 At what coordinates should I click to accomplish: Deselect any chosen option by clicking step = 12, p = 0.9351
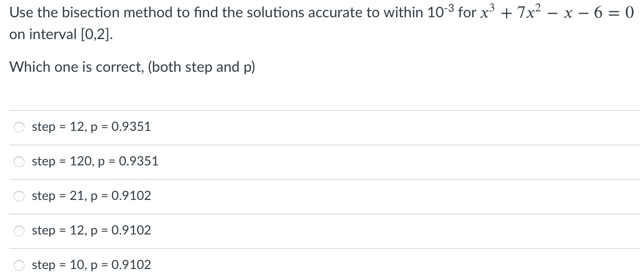(19, 127)
